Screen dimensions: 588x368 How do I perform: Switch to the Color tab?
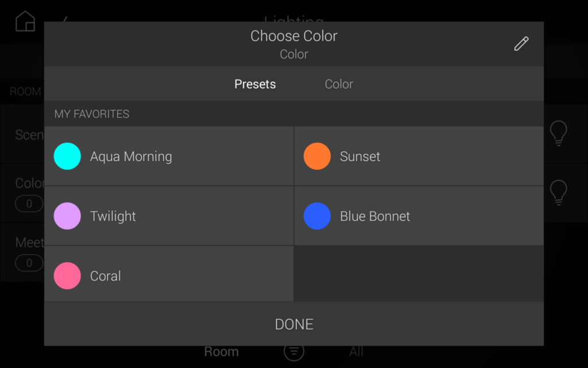[x=339, y=84]
